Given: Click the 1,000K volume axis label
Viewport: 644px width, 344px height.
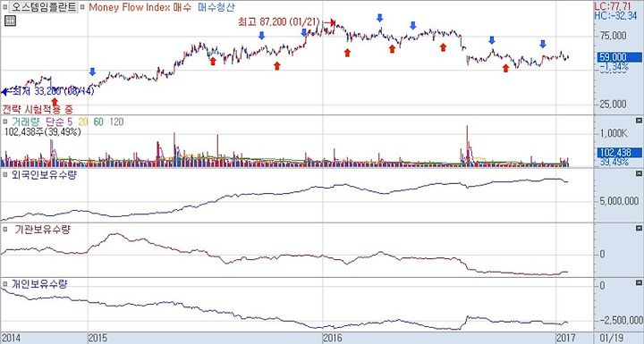Looking at the screenshot, I should [614, 133].
